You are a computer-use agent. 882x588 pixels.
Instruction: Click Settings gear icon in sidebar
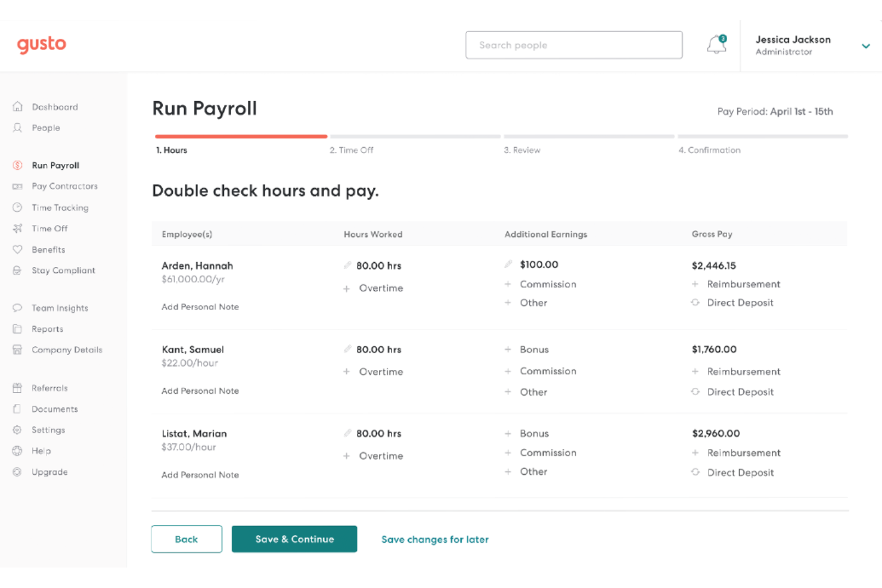(18, 430)
